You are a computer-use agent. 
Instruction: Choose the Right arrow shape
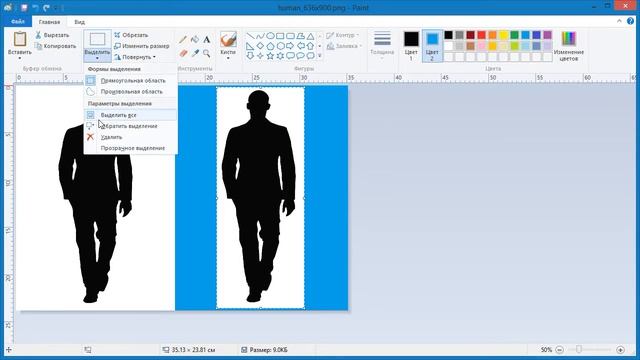coord(290,46)
